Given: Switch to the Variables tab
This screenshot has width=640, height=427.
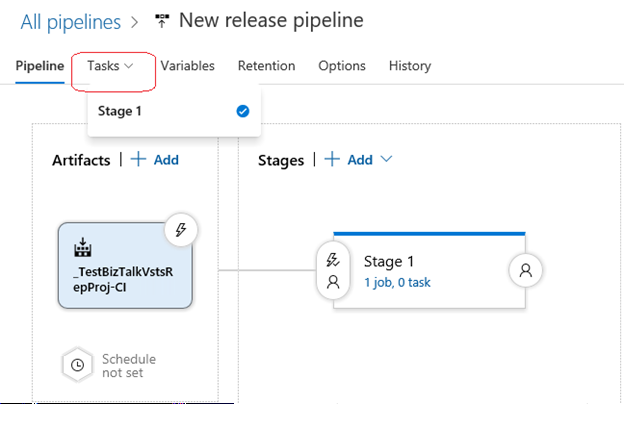Looking at the screenshot, I should point(187,66).
